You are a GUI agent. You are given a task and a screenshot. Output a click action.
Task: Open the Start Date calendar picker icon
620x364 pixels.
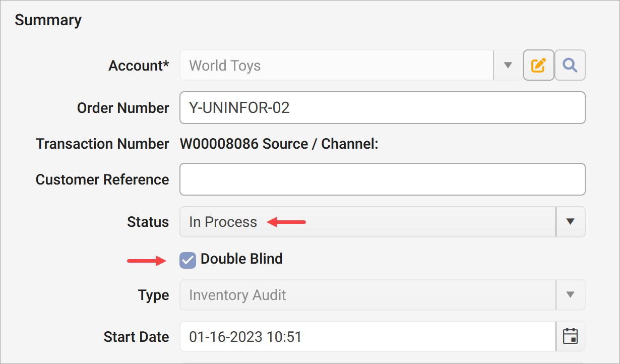570,336
